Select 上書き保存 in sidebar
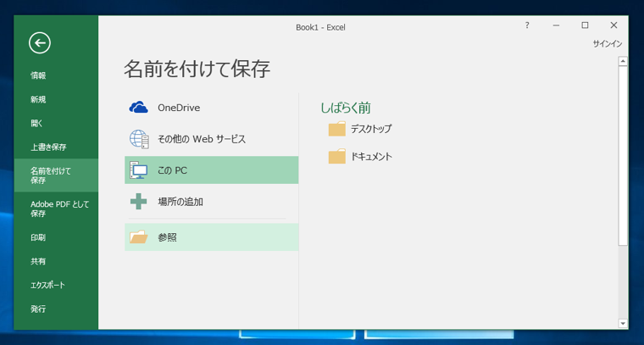 48,147
